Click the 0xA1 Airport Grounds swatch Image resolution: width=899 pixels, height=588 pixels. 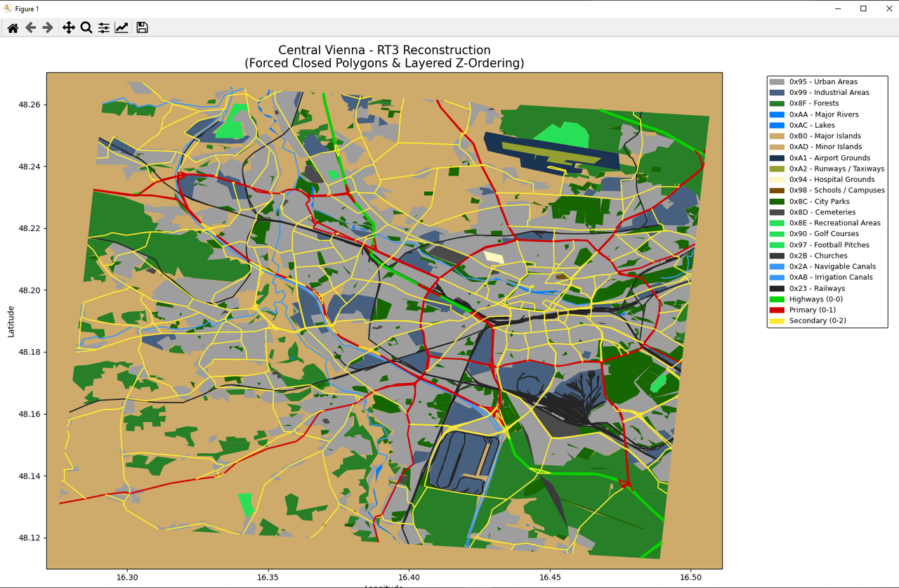(777, 158)
